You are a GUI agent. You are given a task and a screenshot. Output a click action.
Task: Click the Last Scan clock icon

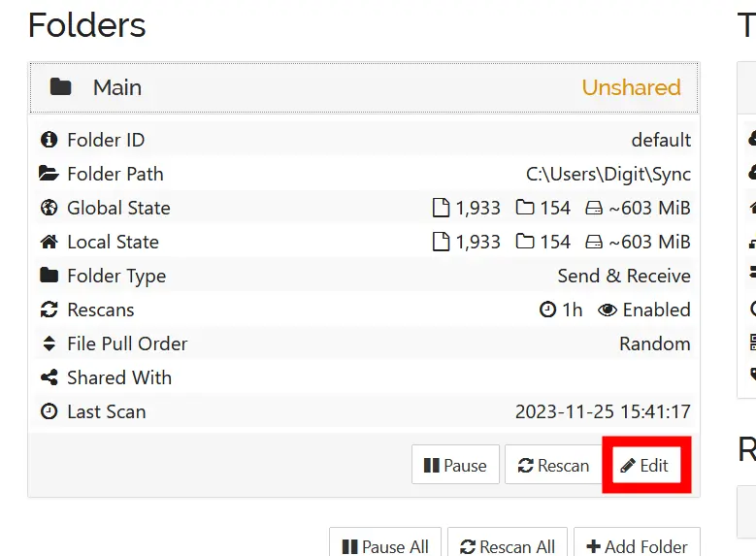[49, 412]
